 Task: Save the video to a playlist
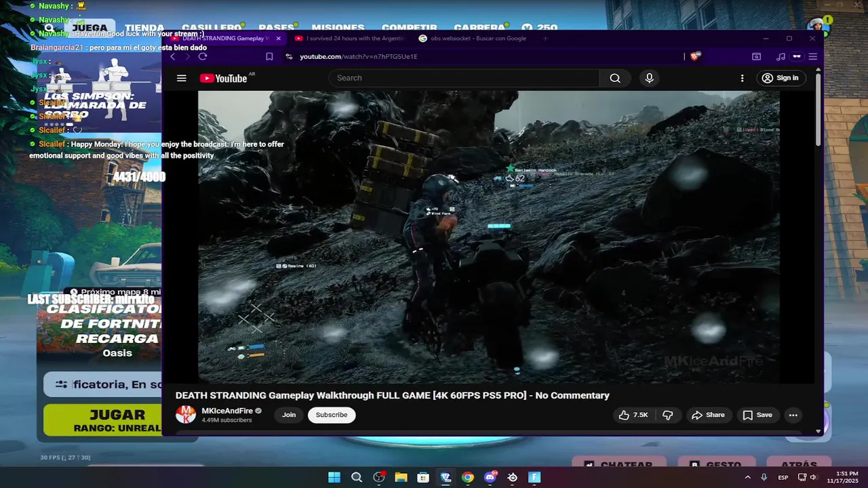point(757,415)
